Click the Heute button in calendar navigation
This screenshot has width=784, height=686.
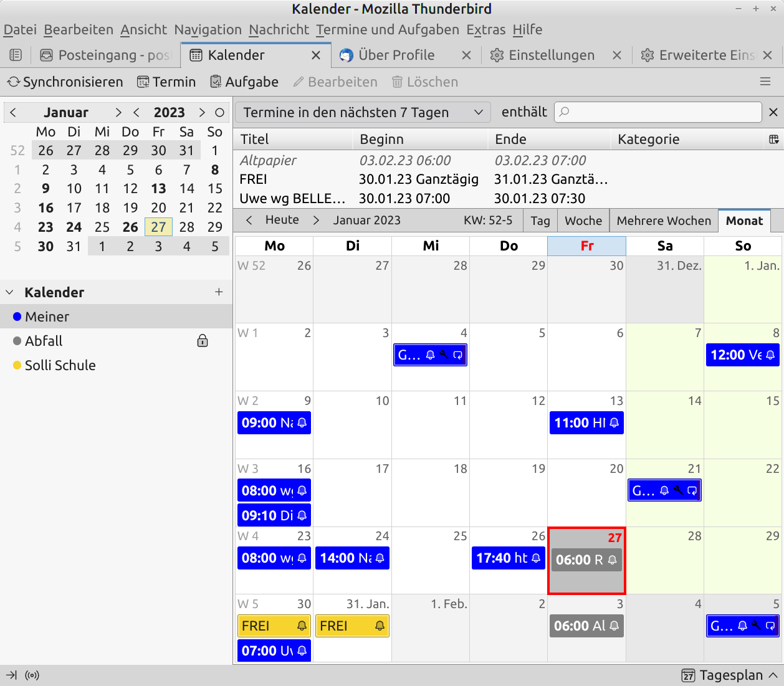(282, 220)
